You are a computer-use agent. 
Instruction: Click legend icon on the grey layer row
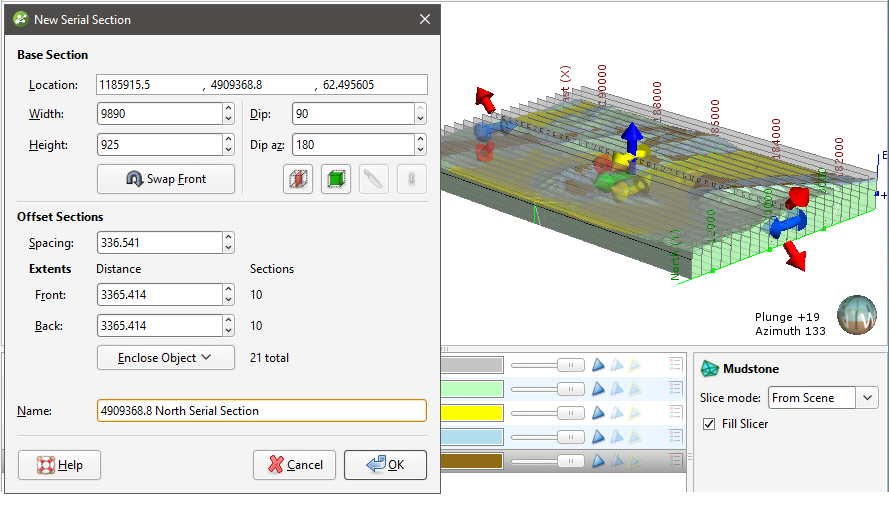(x=675, y=365)
